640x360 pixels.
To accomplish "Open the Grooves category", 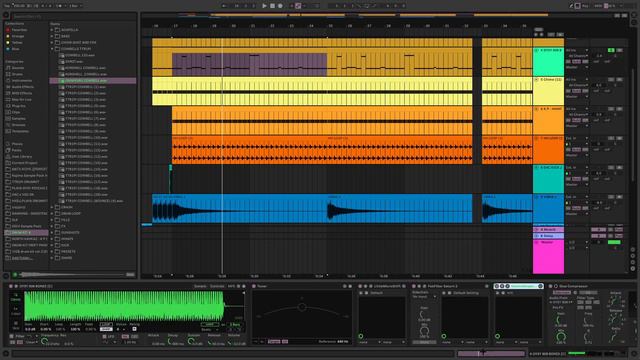I will pos(18,125).
